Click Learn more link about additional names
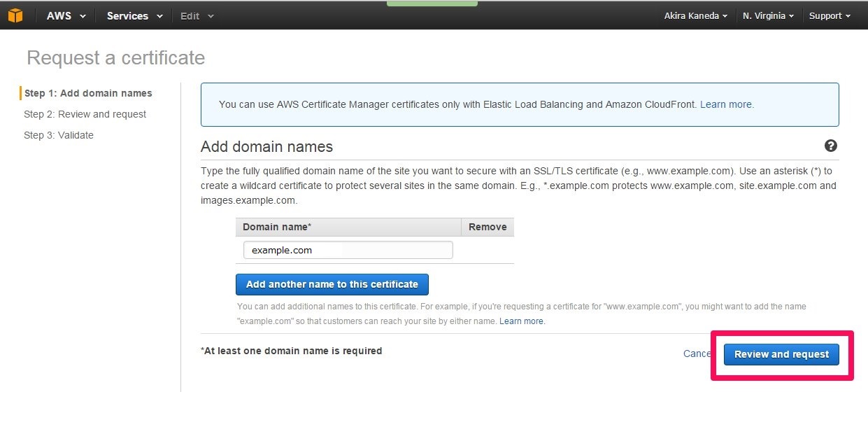 [x=522, y=321]
